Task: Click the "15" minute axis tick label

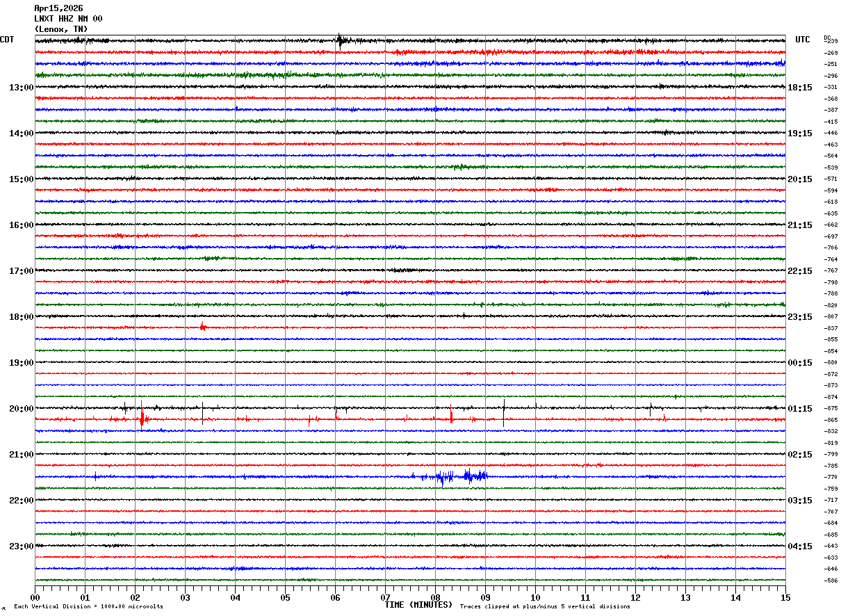Action: (785, 597)
